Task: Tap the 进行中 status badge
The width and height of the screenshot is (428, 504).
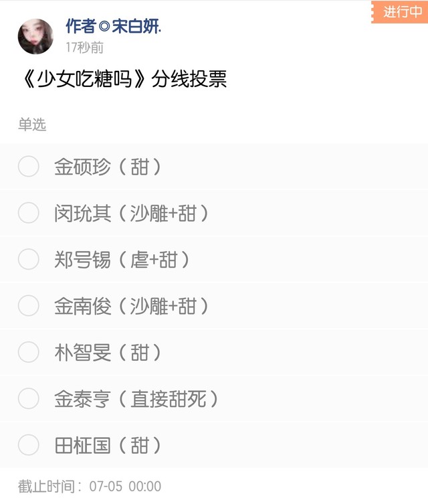Action: coord(400,12)
